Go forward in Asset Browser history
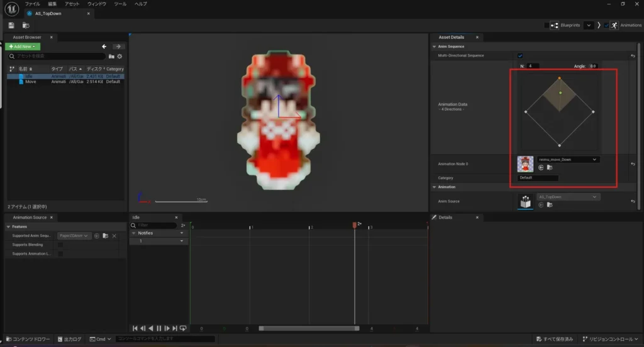The width and height of the screenshot is (644, 347). 118,47
